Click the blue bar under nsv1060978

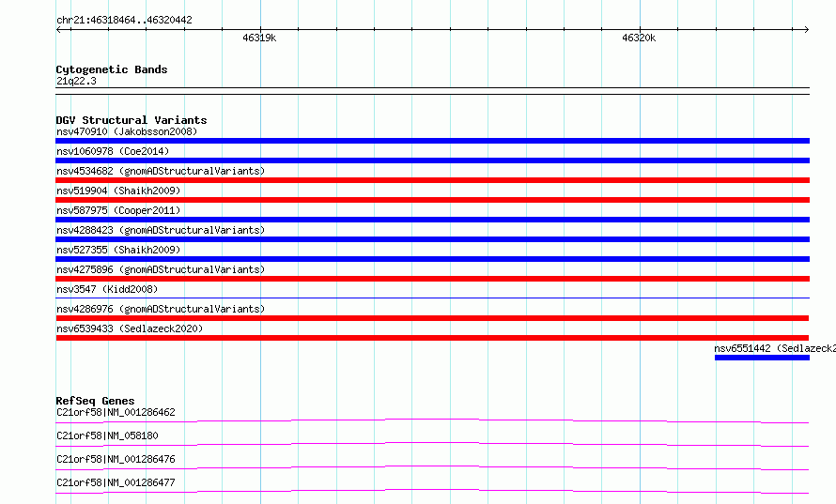(x=432, y=160)
